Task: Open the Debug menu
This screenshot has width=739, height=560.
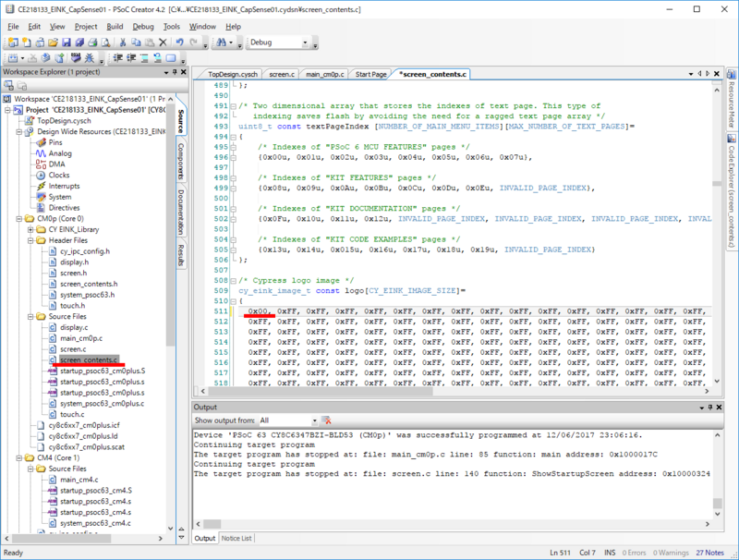Action: click(143, 27)
